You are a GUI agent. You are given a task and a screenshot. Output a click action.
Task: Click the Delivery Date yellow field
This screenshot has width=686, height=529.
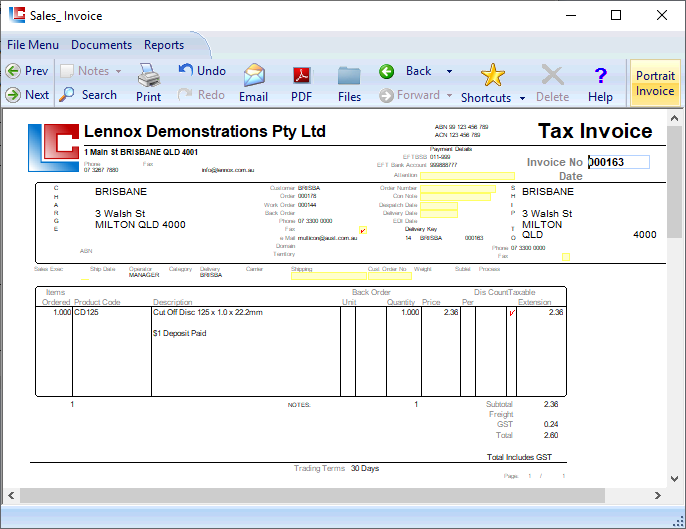(439, 214)
